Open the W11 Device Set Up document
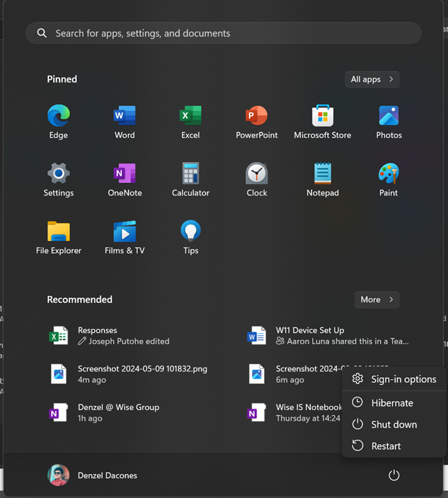 pos(327,336)
